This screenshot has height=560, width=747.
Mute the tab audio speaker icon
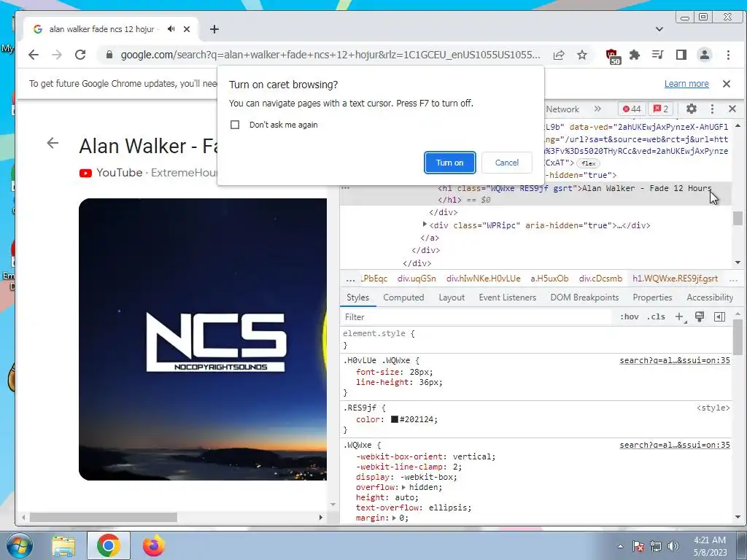coord(171,29)
